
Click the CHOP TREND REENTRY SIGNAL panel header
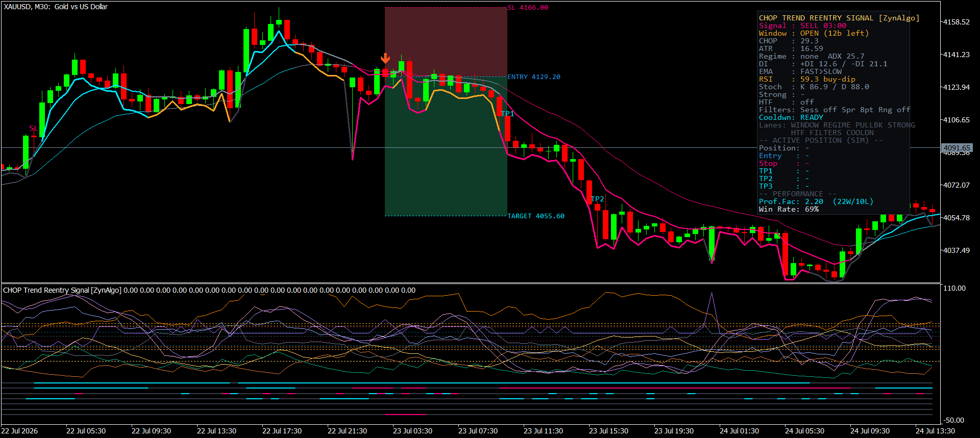(839, 18)
